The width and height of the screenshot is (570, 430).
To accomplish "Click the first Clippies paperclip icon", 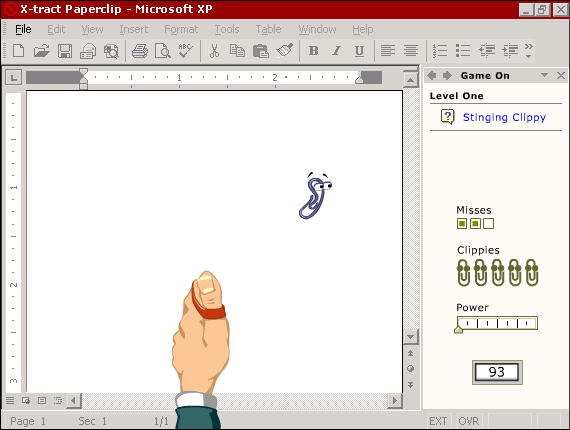I will (x=463, y=273).
